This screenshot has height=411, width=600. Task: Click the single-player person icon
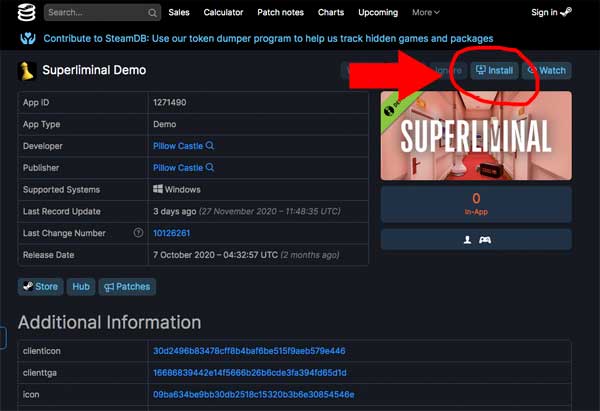click(x=467, y=240)
